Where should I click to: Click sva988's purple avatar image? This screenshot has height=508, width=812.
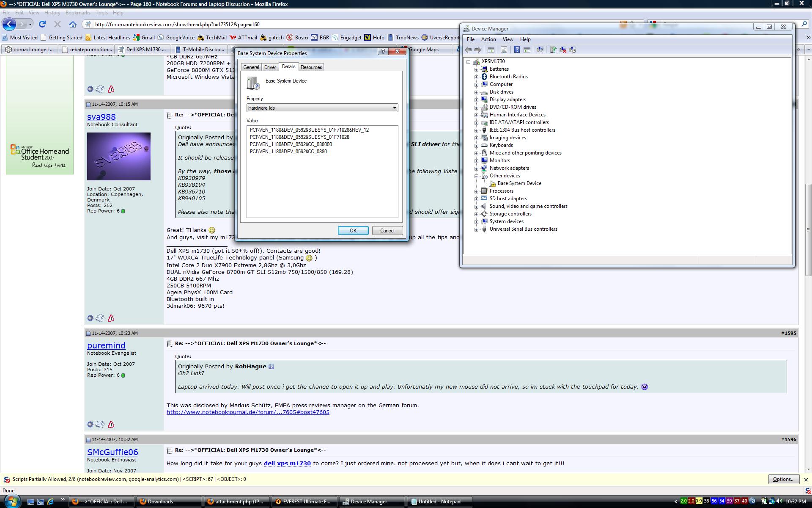click(119, 156)
